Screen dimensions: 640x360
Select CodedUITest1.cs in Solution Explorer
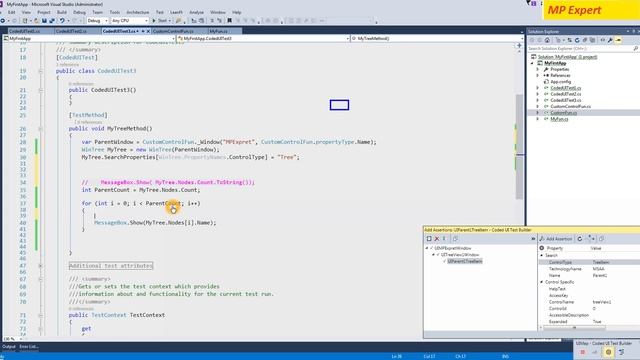coord(566,88)
